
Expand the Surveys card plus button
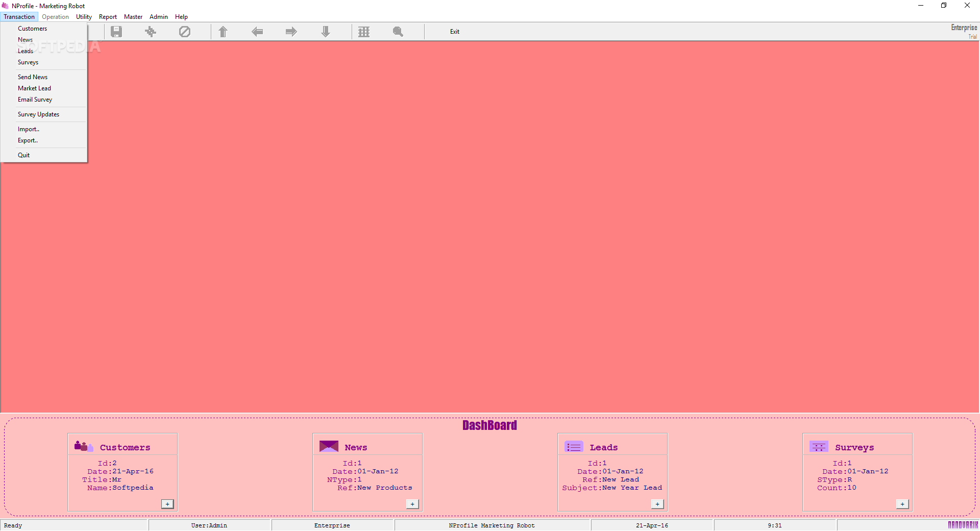(x=902, y=504)
